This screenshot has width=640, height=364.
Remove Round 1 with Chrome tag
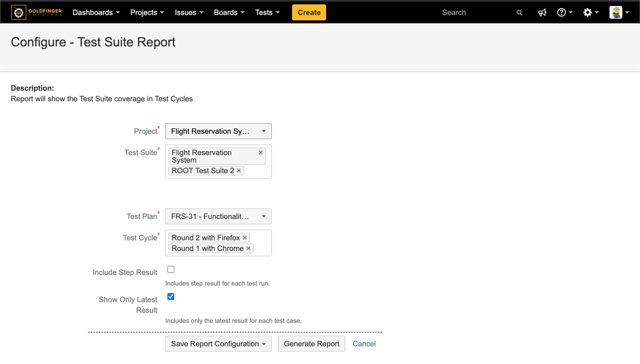(x=248, y=248)
